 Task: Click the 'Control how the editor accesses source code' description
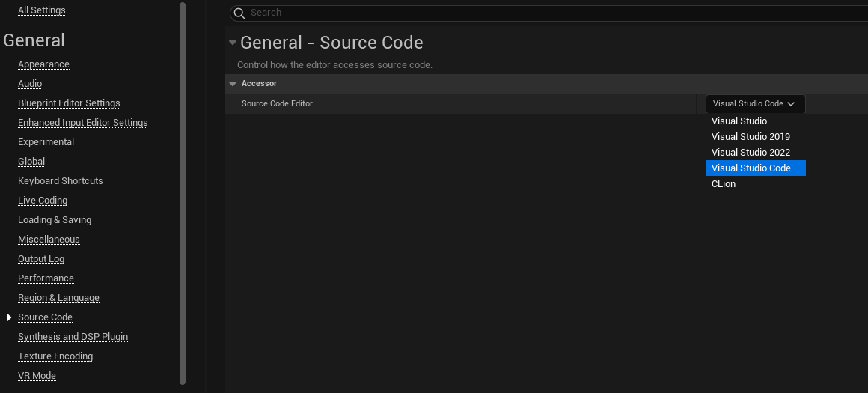click(x=334, y=65)
